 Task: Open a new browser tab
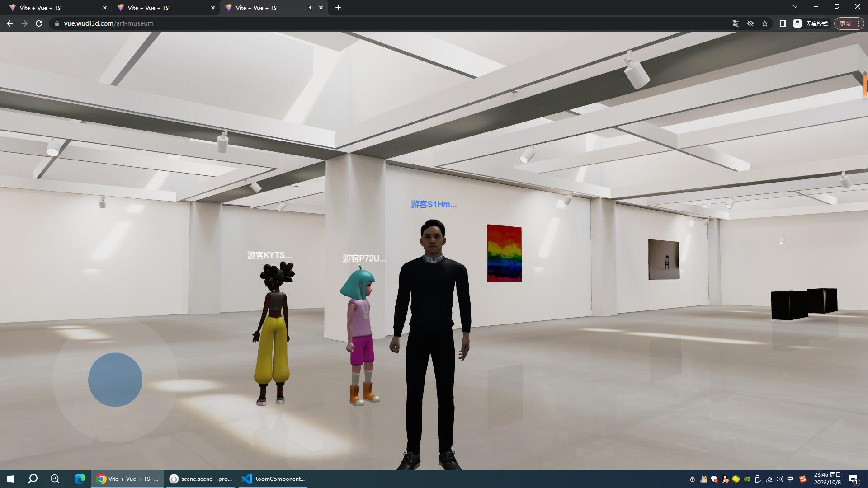point(338,8)
